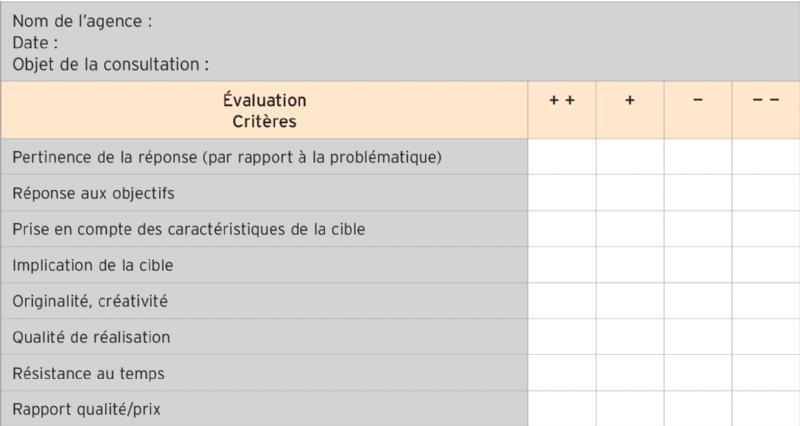The image size is (800, 426).
Task: Check the '++' cell for Qualité de réalisation
Action: [x=562, y=337]
